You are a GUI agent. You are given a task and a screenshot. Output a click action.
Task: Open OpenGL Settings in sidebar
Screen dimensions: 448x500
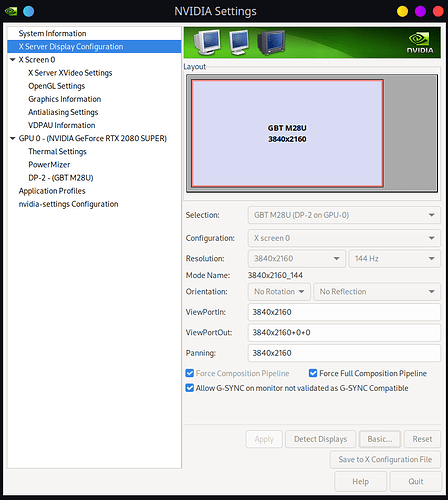57,86
